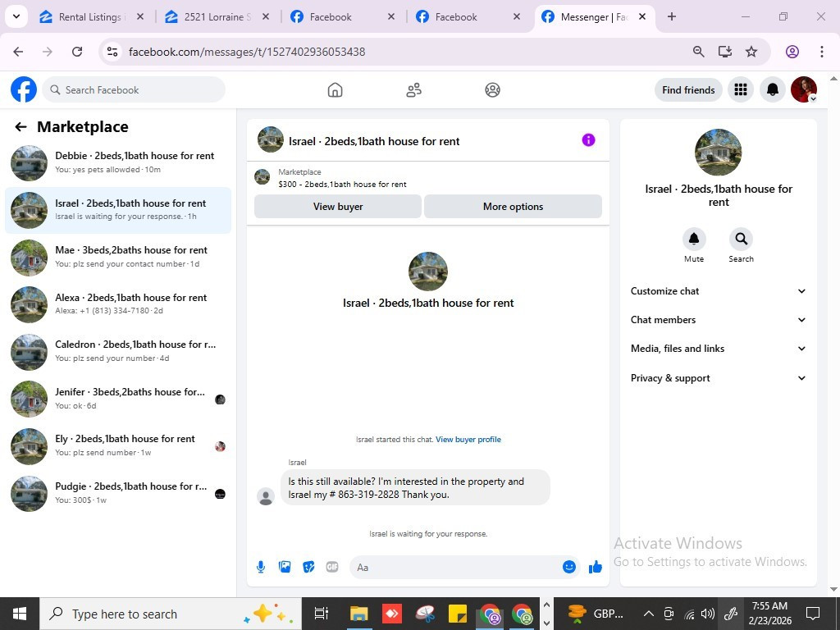Open Chrome three-dot menu

[822, 52]
